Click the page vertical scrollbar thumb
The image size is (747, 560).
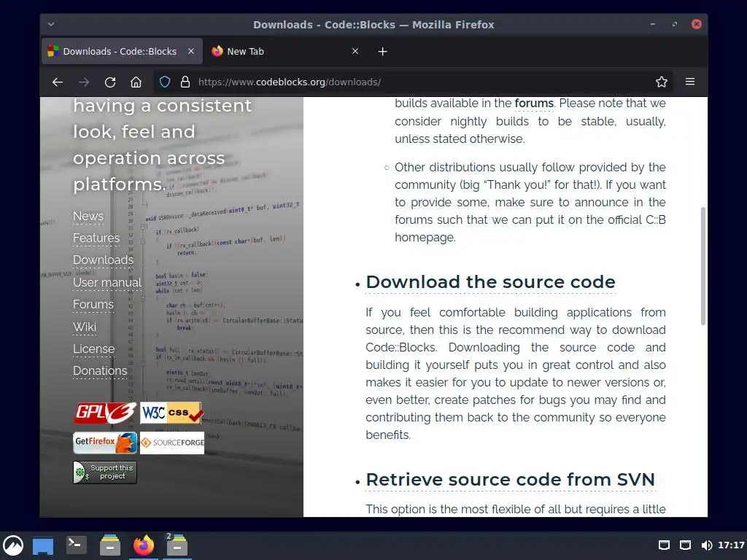tap(703, 266)
